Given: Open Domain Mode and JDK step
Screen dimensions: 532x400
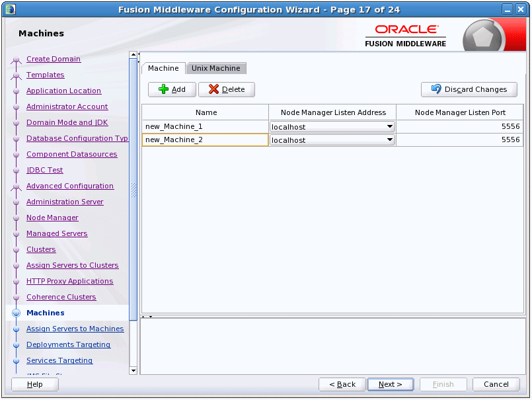Looking at the screenshot, I should click(67, 122).
